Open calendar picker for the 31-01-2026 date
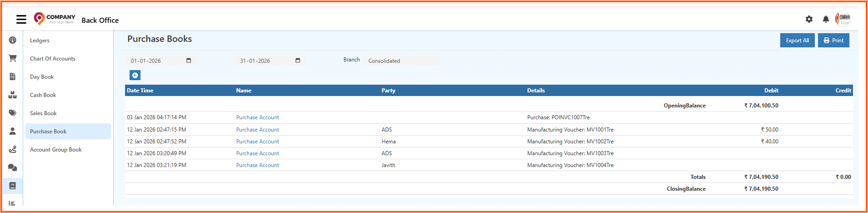Image resolution: width=868 pixels, height=213 pixels. point(298,61)
